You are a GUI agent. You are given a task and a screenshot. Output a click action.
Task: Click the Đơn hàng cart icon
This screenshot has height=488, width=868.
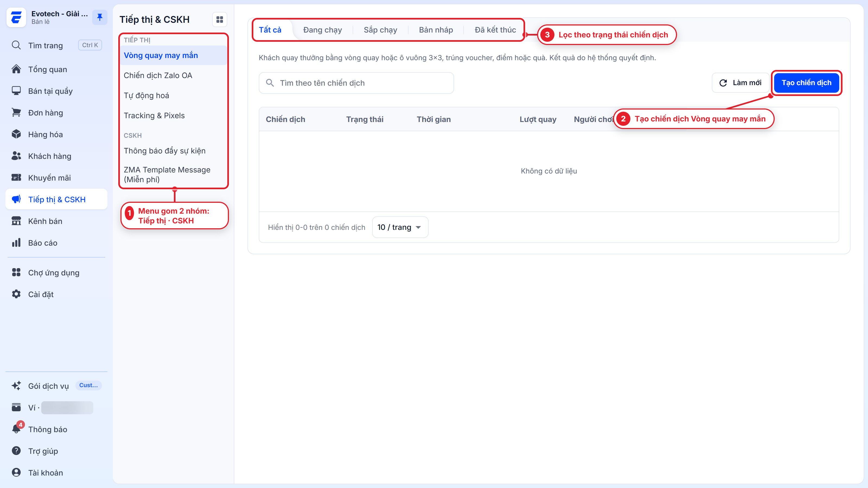[x=16, y=113]
